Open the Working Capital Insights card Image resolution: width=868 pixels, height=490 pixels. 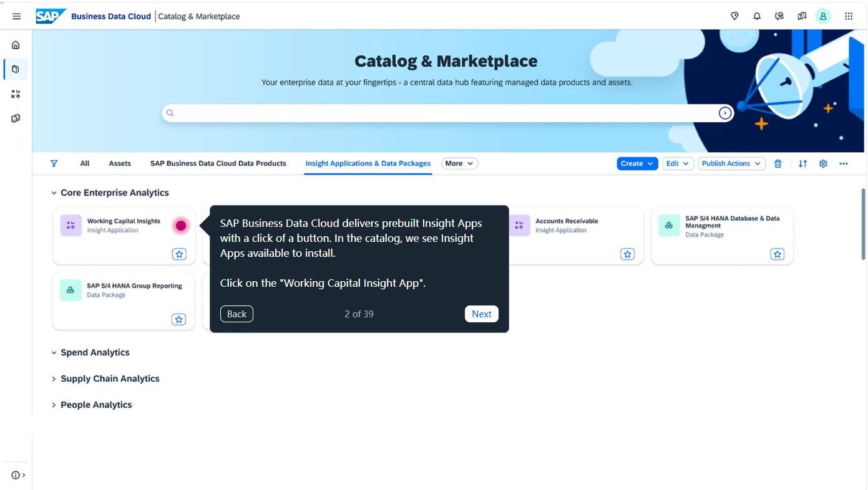[x=124, y=236]
